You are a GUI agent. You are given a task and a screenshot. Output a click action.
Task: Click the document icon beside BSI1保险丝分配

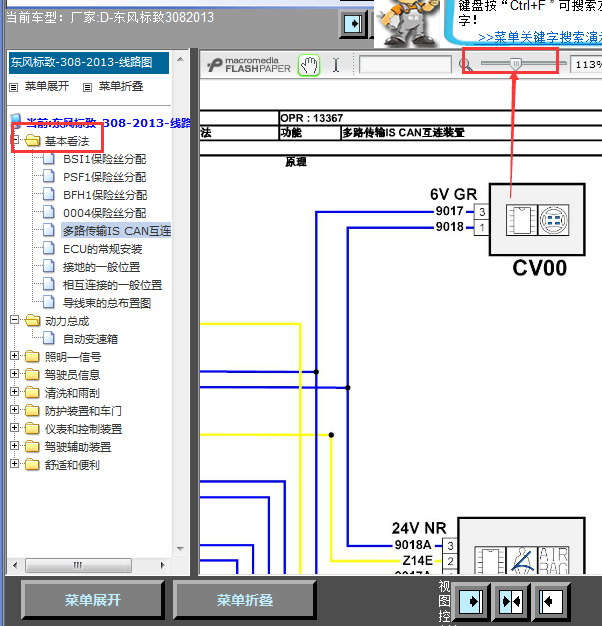[49, 158]
